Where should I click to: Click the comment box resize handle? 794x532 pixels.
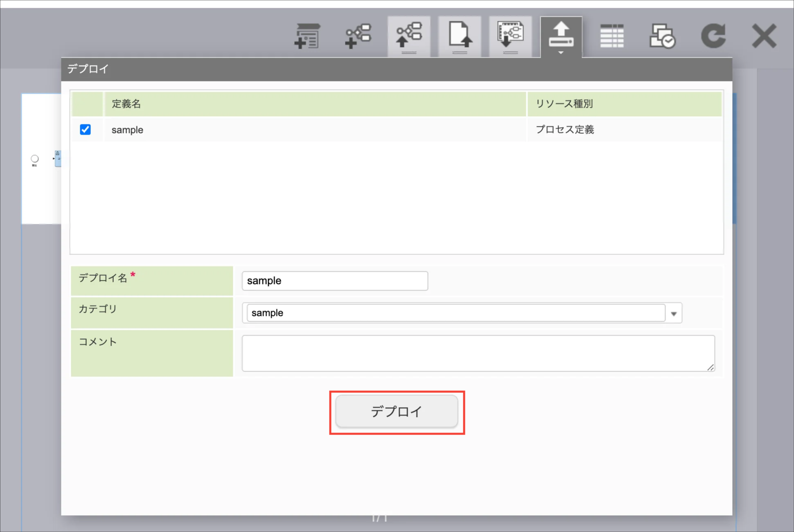711,367
